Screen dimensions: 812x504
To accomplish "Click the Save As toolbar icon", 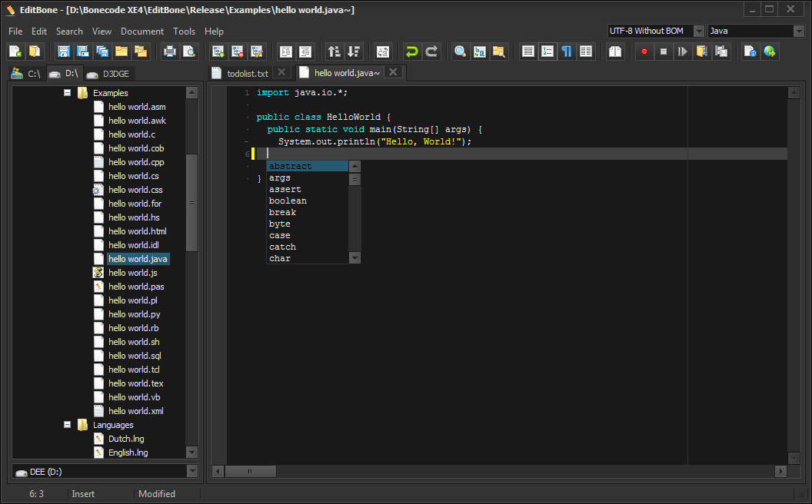I will pos(83,51).
